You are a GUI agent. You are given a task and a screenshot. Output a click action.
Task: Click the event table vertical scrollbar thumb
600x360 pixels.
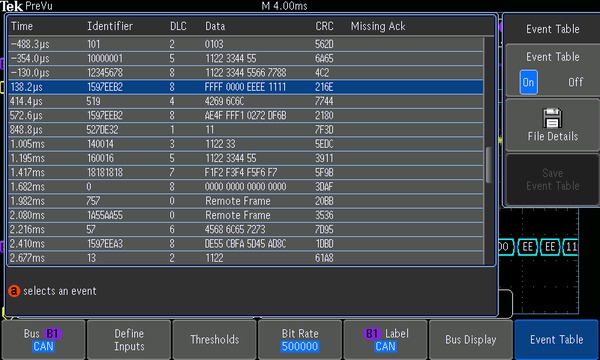point(489,165)
